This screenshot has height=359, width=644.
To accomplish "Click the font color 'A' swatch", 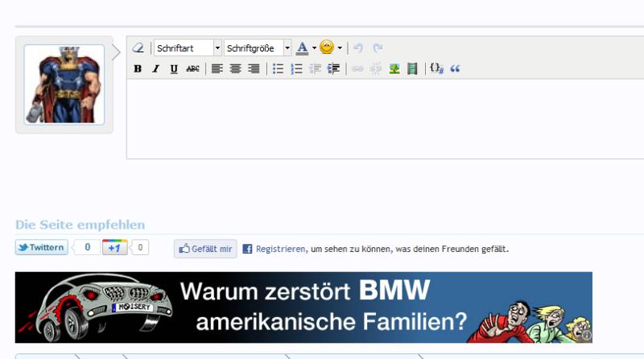I will (x=302, y=48).
